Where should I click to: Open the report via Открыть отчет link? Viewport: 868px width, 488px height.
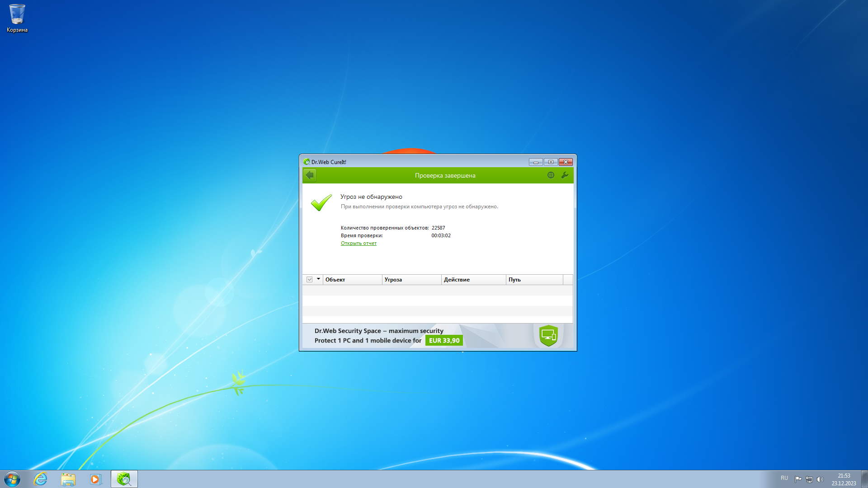tap(359, 243)
